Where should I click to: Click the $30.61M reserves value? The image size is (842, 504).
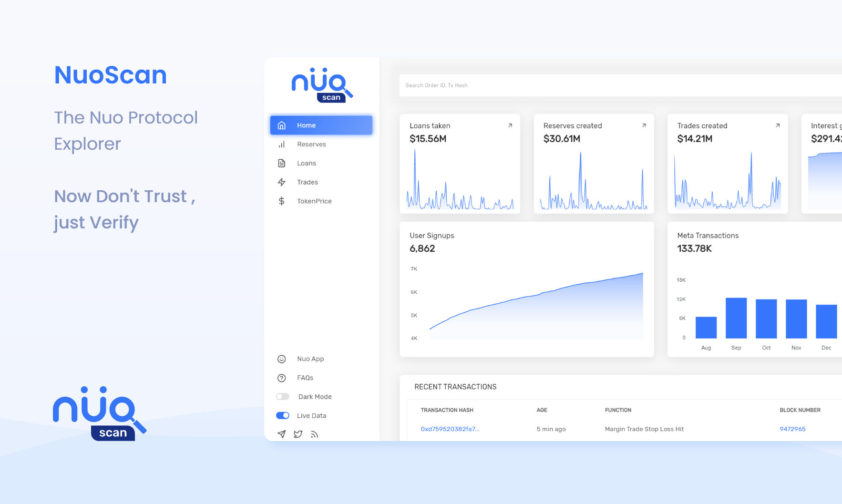click(x=562, y=139)
